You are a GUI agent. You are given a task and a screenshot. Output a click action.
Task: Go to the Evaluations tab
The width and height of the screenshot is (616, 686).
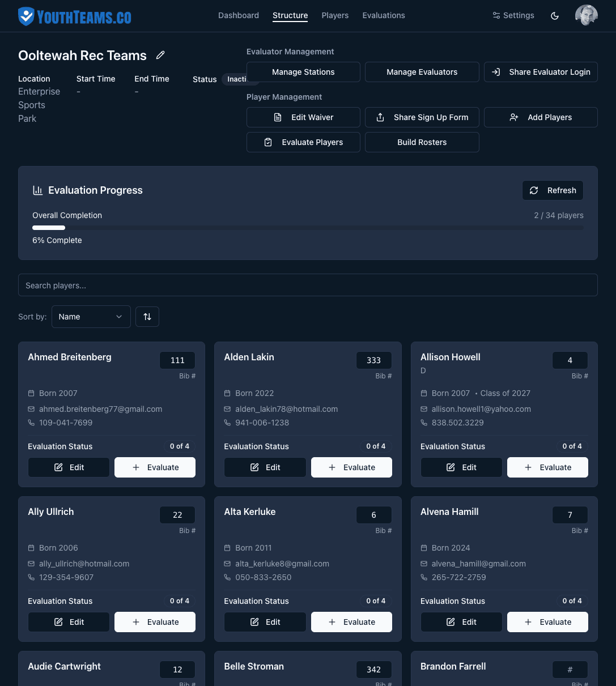(x=384, y=15)
